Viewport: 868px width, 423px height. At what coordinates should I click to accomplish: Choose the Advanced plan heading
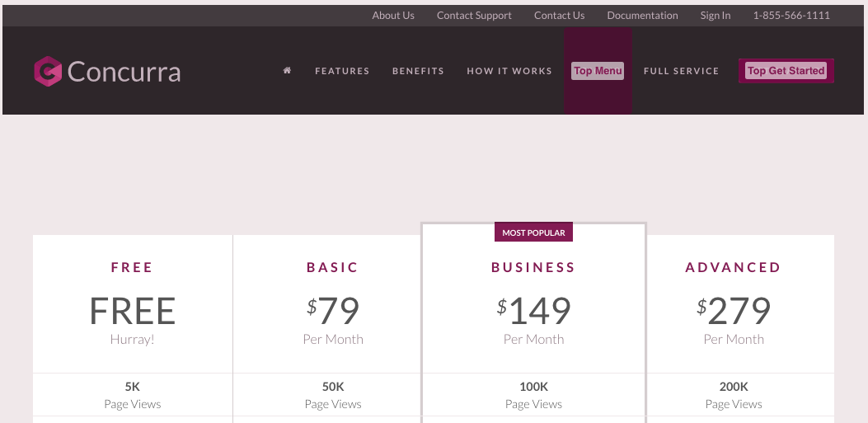point(733,267)
